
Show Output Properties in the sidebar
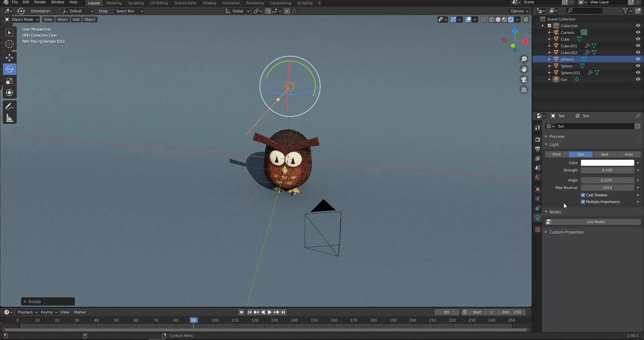click(538, 149)
